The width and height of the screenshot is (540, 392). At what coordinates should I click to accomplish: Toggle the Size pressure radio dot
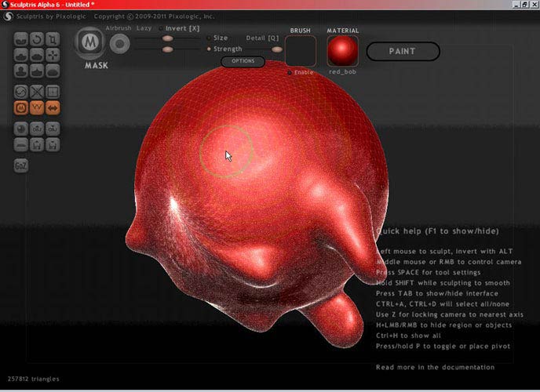(208, 38)
